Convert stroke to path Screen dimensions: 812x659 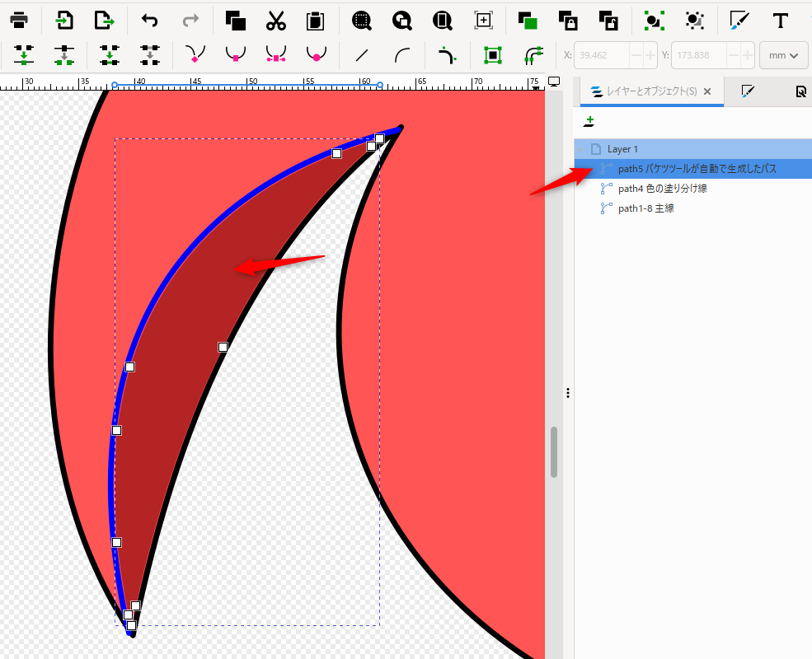(x=533, y=55)
